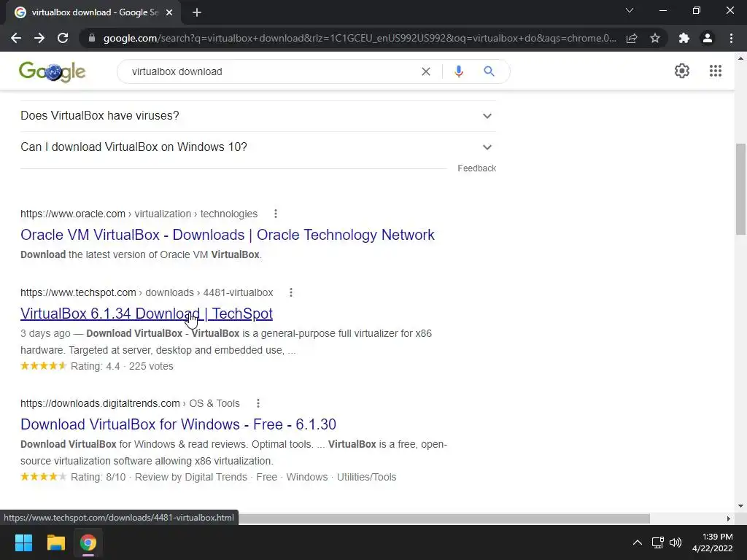Open the Windows Start menu
The height and width of the screenshot is (560, 747).
(x=23, y=542)
